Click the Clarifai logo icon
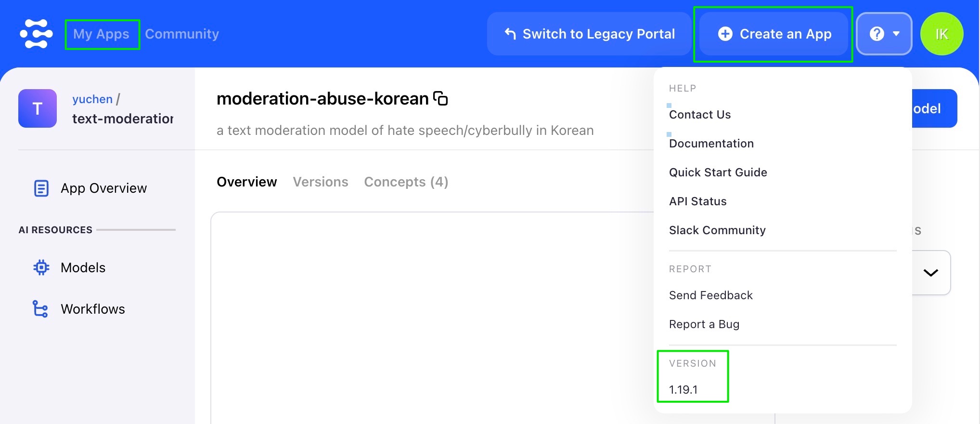Screen dimensions: 980x424 pos(36,34)
